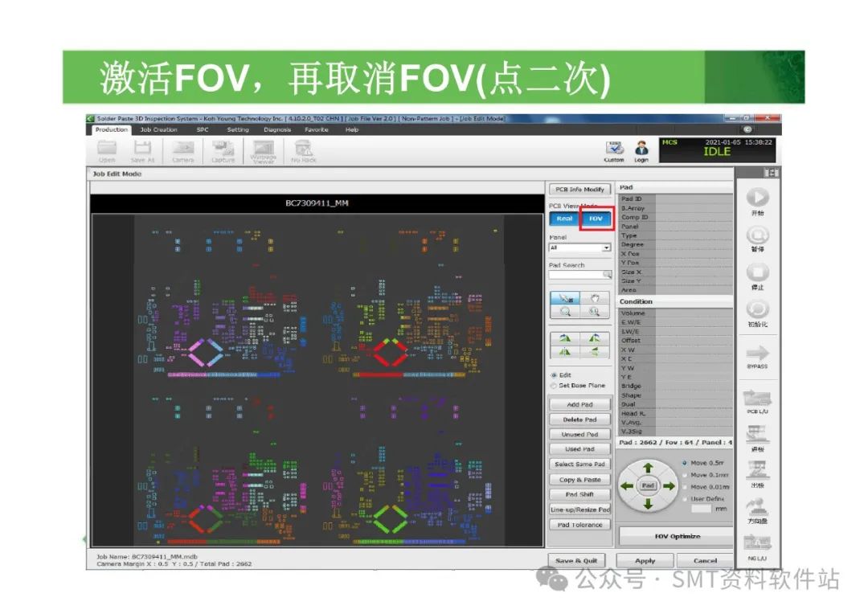Open the Job Creation menu

coord(158,129)
